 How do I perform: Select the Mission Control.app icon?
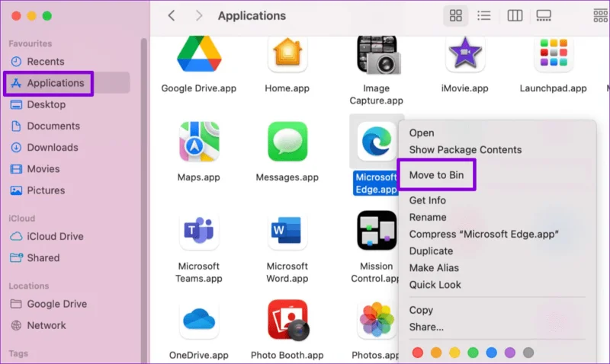[377, 231]
